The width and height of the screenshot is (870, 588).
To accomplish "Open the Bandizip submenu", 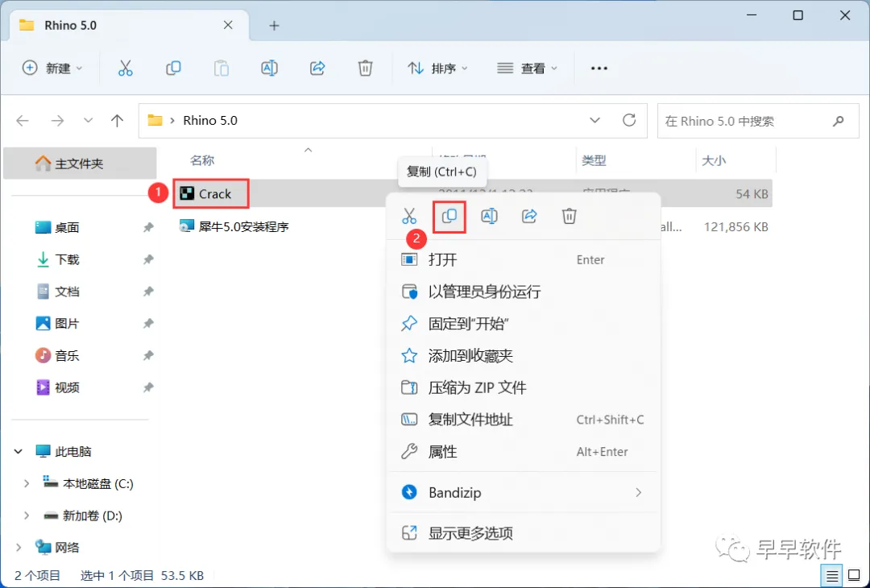I will click(523, 493).
